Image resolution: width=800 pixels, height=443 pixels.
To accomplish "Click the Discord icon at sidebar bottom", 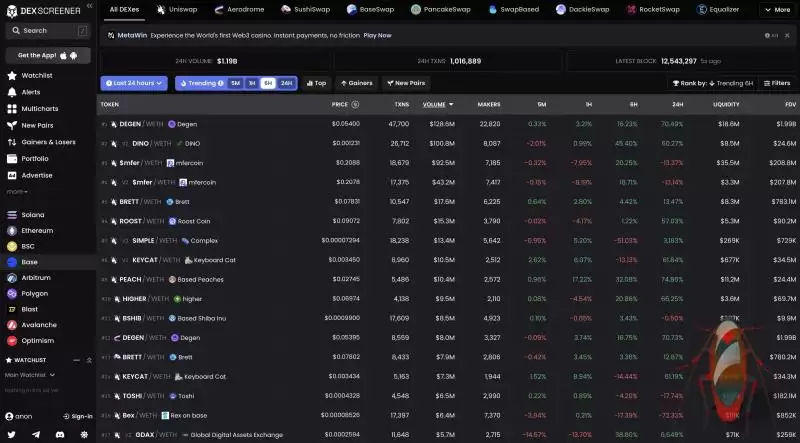I will click(x=60, y=435).
